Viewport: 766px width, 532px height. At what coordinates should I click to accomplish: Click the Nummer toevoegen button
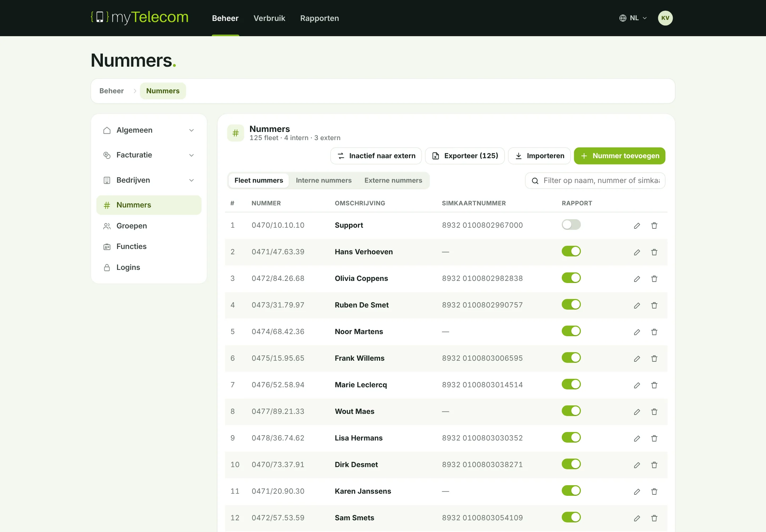click(620, 156)
